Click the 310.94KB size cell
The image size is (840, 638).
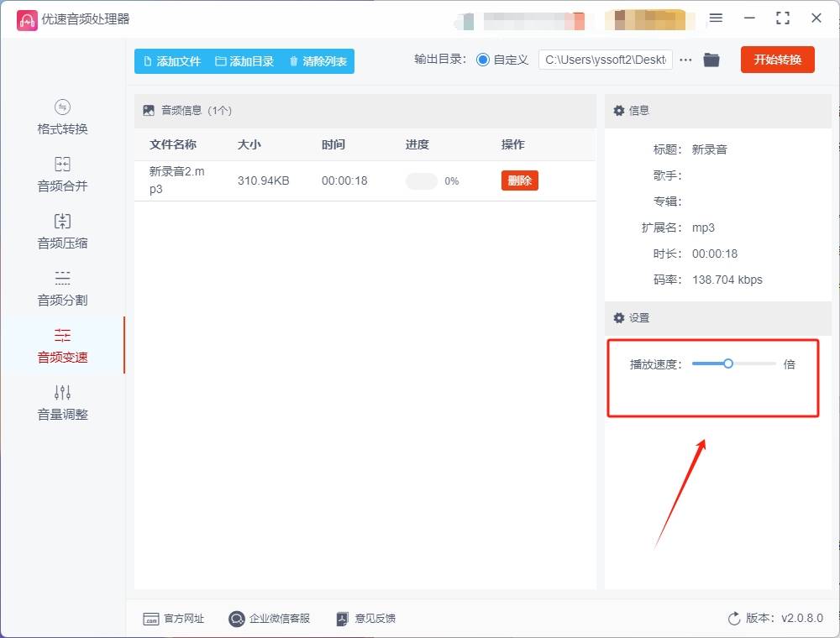click(x=264, y=181)
